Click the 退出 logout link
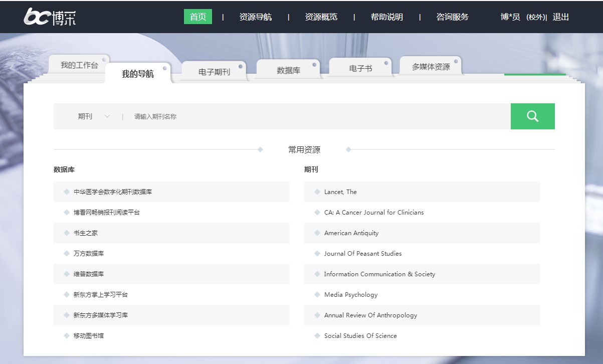The height and width of the screenshot is (364, 603). coord(560,17)
